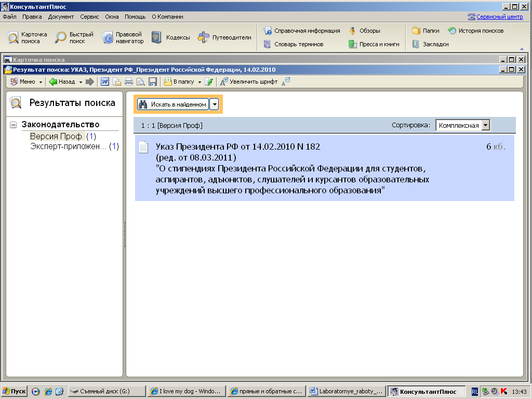Open the Правка menu

point(32,17)
